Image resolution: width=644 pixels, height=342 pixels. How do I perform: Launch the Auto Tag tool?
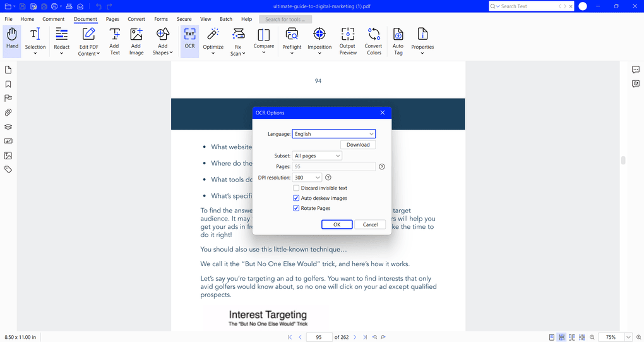point(398,41)
